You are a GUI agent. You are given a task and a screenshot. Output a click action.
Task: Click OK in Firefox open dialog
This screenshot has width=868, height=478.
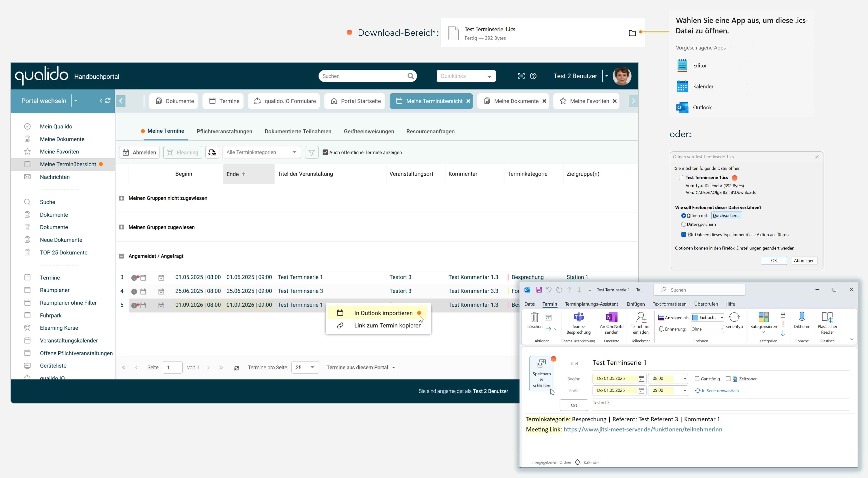774,260
